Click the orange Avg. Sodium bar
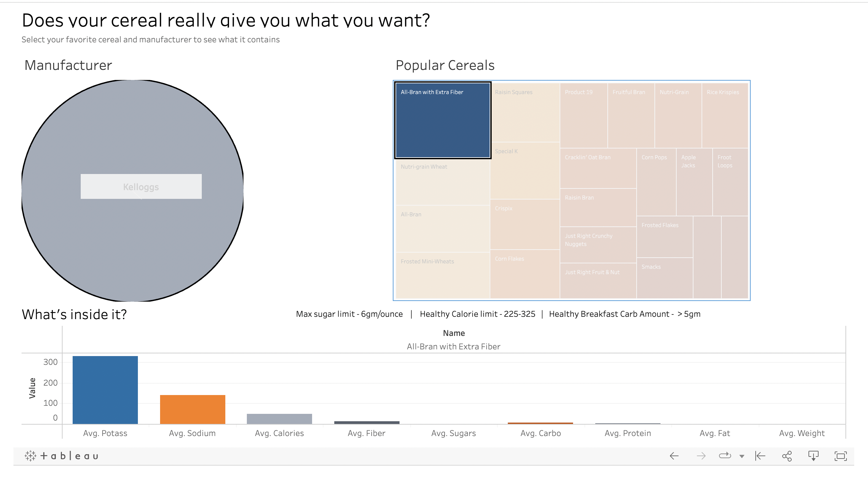 pyautogui.click(x=192, y=409)
